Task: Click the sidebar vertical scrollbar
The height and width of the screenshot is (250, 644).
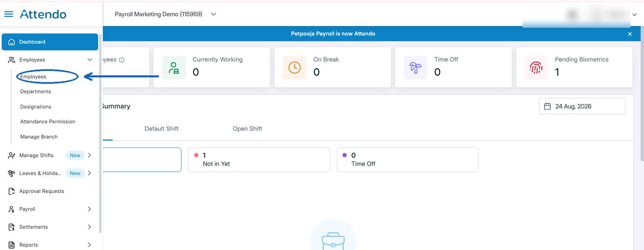Action: [x=100, y=133]
